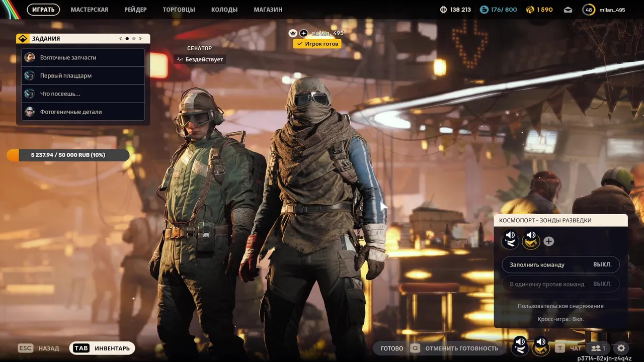Viewport: 644px width, 362px height.
Task: Click the credits currency icon by 138 213
Action: pyautogui.click(x=443, y=10)
